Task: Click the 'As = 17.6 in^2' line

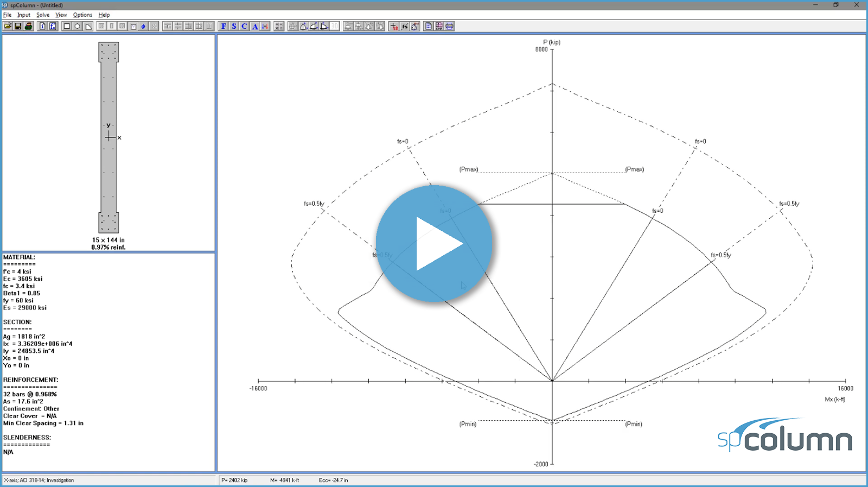Action: tap(23, 401)
